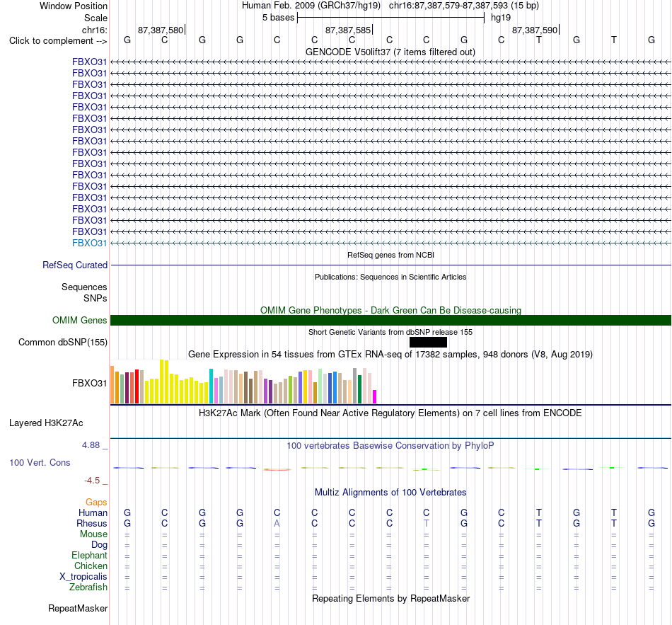This screenshot has width=672, height=625.
Task: Click the Layered H3K27Ac label
Action: click(x=46, y=423)
